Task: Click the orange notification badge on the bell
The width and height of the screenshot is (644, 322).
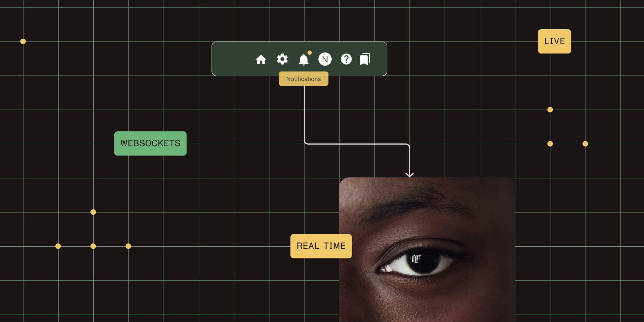Action: tap(309, 52)
